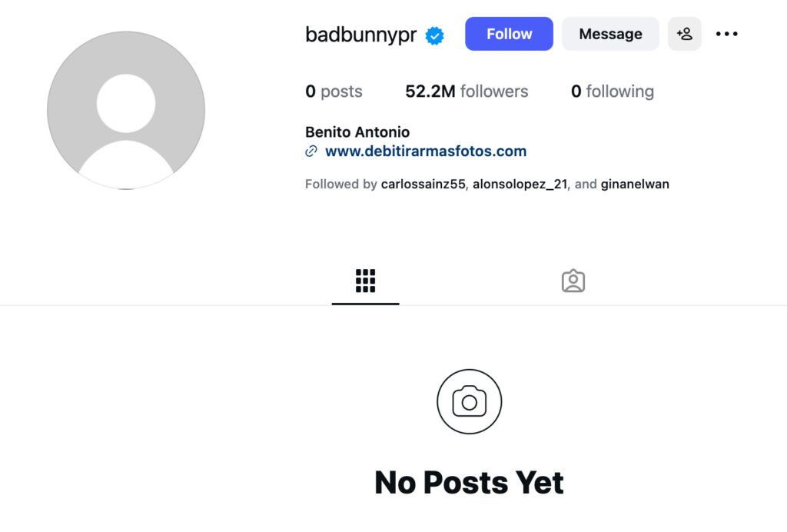Click the link chain icon before the website
The width and height of the screenshot is (787, 532).
click(x=310, y=151)
